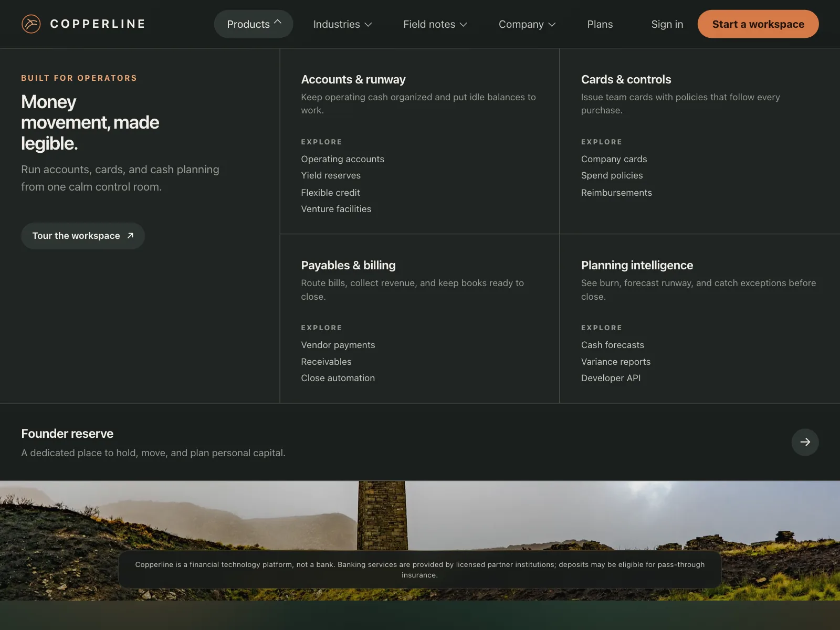
Task: Select Company cards
Action: (x=614, y=159)
